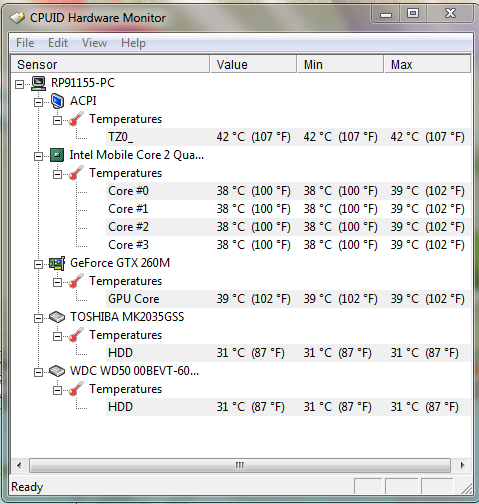This screenshot has height=504, width=479.
Task: Collapse Temperatures under ACPI
Action: coord(57,120)
